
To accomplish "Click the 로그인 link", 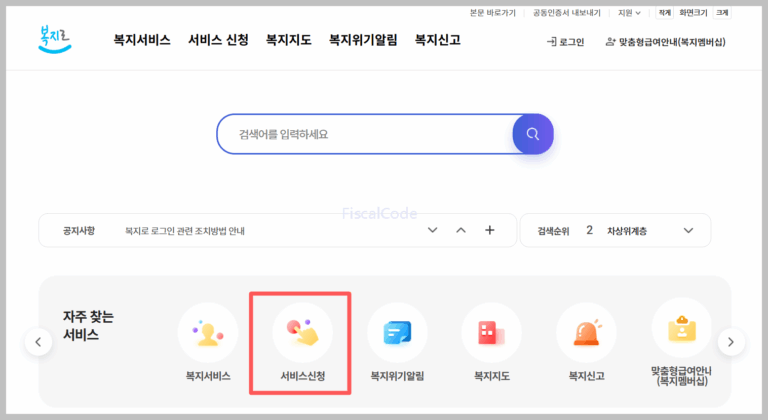I will [x=565, y=42].
